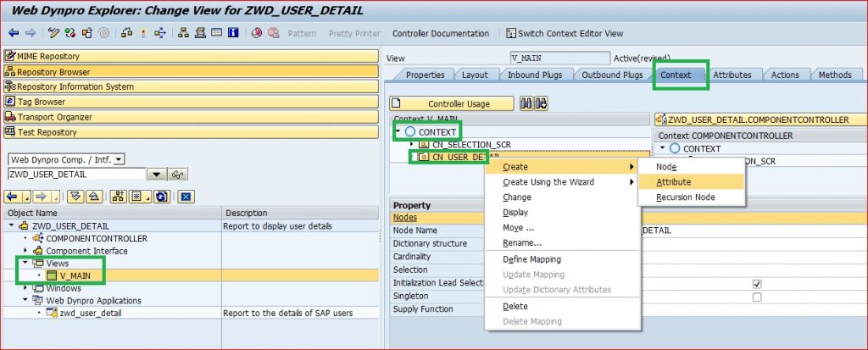868x350 pixels.
Task: Open the Web Dynpro Comp. / Intf. dropdown
Action: click(x=120, y=159)
